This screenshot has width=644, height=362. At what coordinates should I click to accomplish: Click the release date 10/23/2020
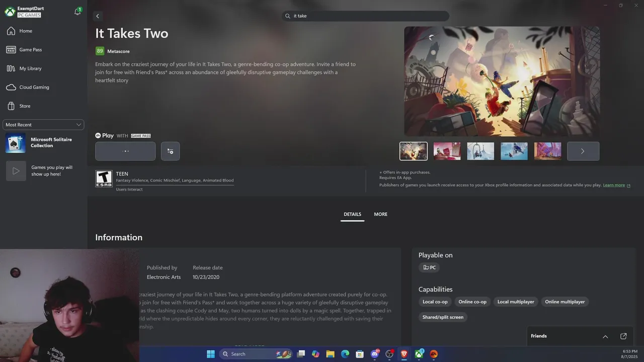coord(206,277)
